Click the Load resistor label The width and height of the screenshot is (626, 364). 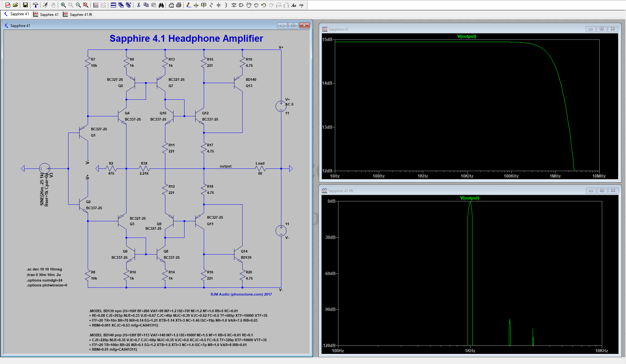point(260,163)
